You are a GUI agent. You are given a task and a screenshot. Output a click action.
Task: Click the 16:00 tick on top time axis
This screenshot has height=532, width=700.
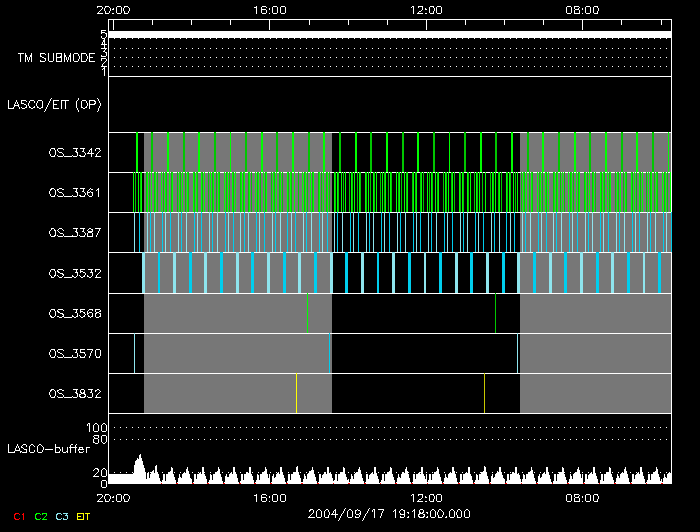tap(270, 20)
